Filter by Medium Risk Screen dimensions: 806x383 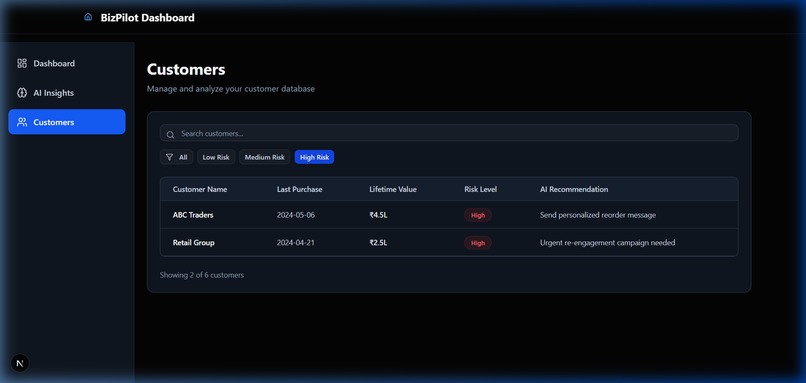(264, 157)
